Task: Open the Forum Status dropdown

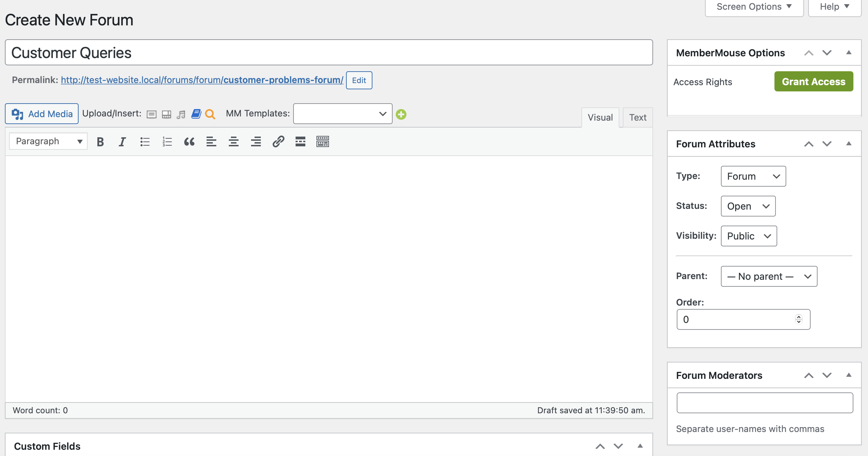Action: [748, 205]
